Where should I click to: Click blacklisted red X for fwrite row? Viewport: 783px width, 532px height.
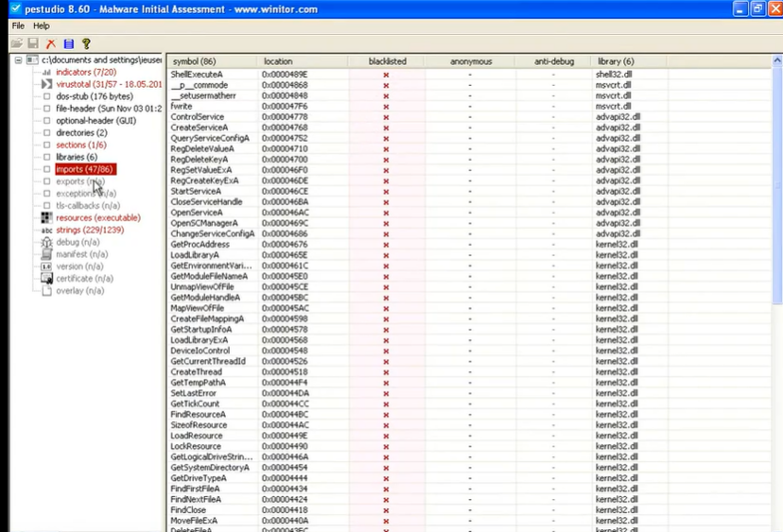coord(386,107)
